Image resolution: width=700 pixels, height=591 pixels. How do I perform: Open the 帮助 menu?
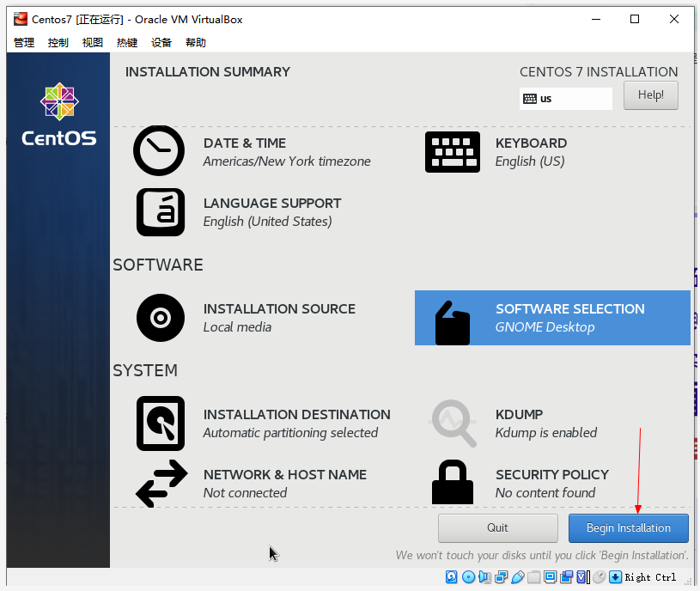196,42
